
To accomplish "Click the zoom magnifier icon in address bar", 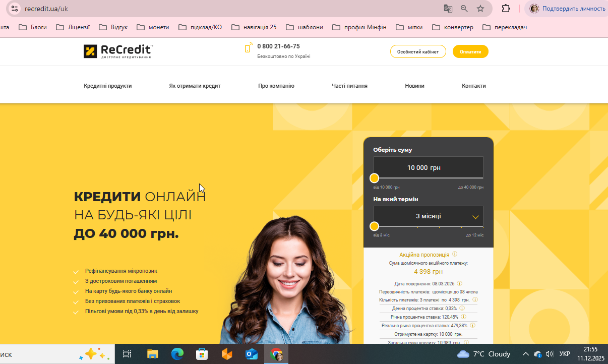I will 464,9.
